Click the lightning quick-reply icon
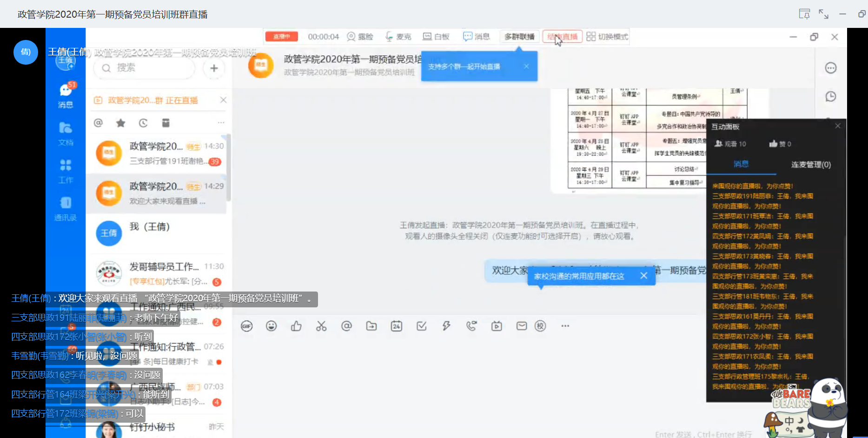Image resolution: width=868 pixels, height=438 pixels. tap(446, 326)
